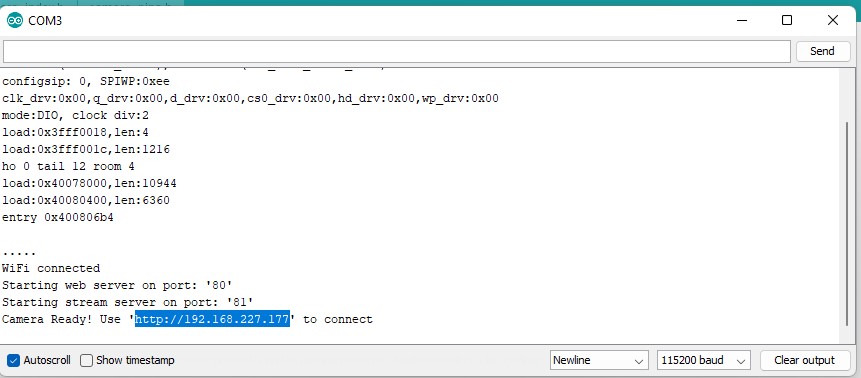Click the Send button
Viewport: 861px width, 378px height.
(822, 51)
